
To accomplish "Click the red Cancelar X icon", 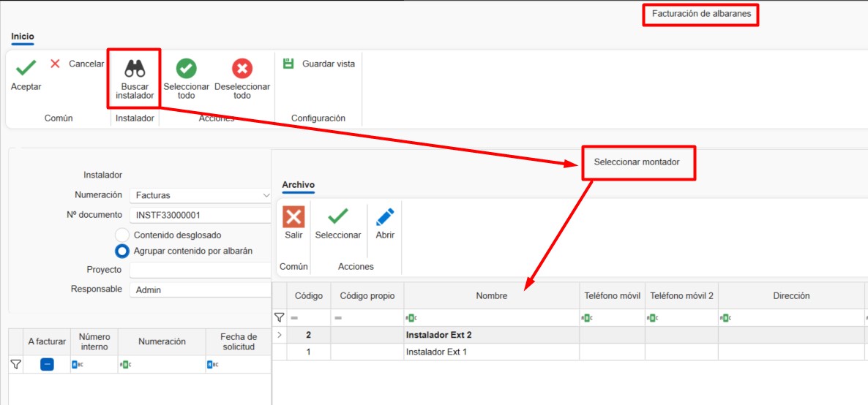I will 55,64.
